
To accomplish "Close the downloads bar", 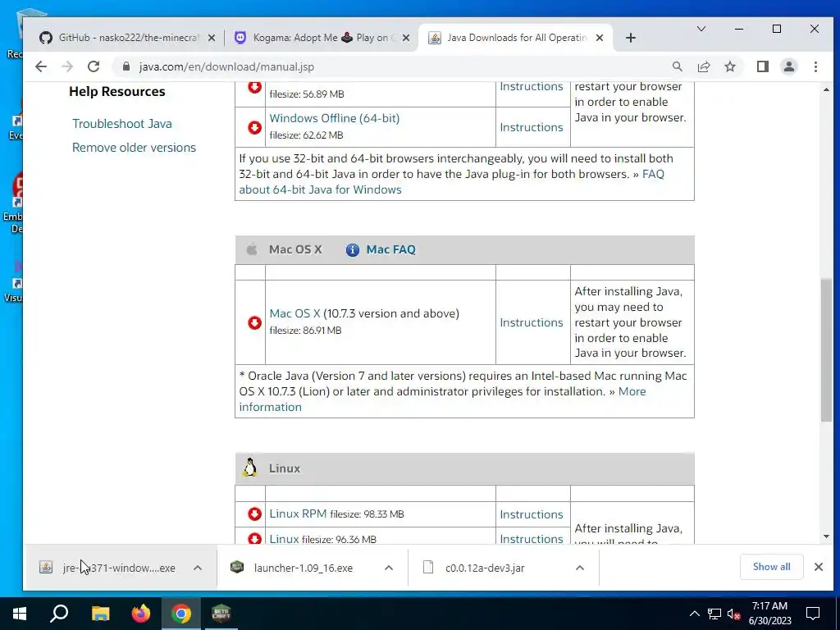I will pos(818,567).
